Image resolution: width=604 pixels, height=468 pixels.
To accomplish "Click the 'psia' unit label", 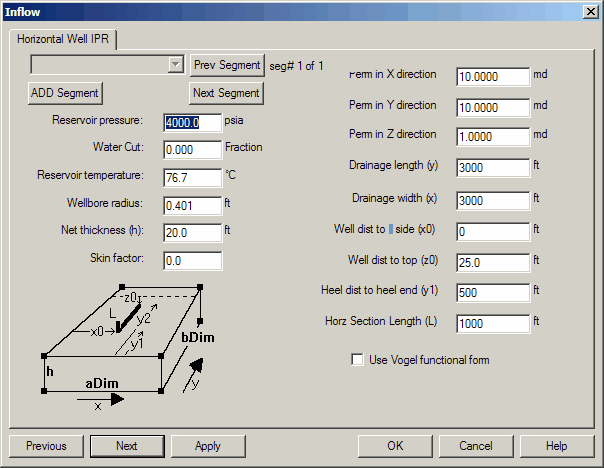I will (x=234, y=120).
